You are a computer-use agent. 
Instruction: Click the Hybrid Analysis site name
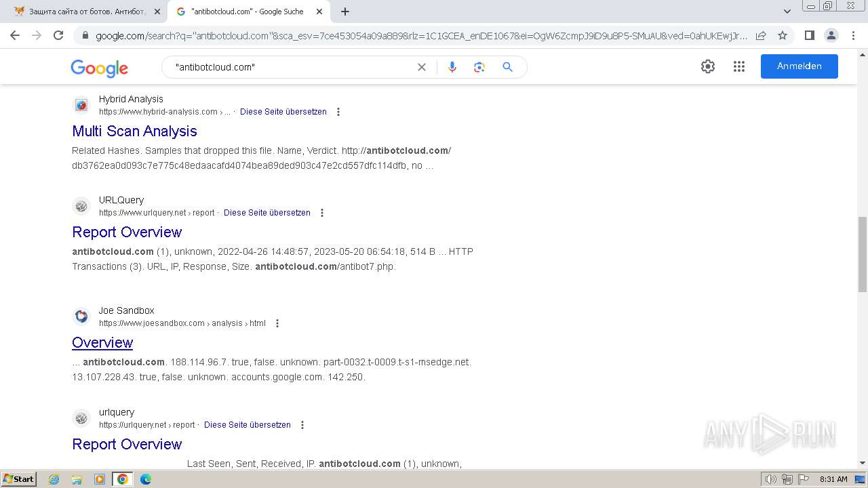point(131,99)
